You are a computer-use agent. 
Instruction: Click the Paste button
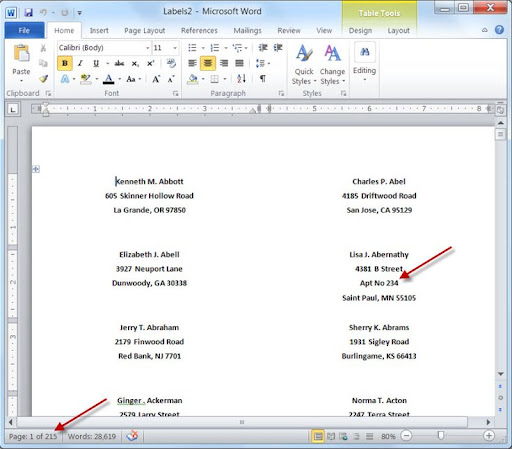tap(21, 63)
